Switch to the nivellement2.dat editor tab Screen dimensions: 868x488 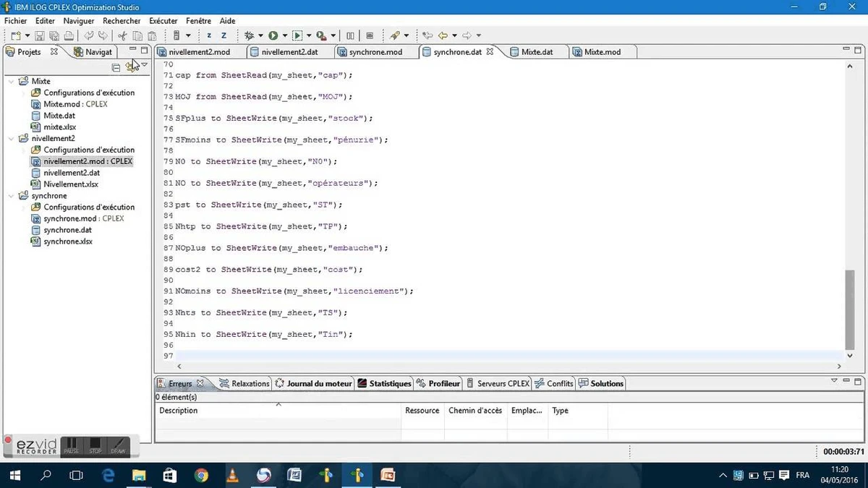coord(289,52)
